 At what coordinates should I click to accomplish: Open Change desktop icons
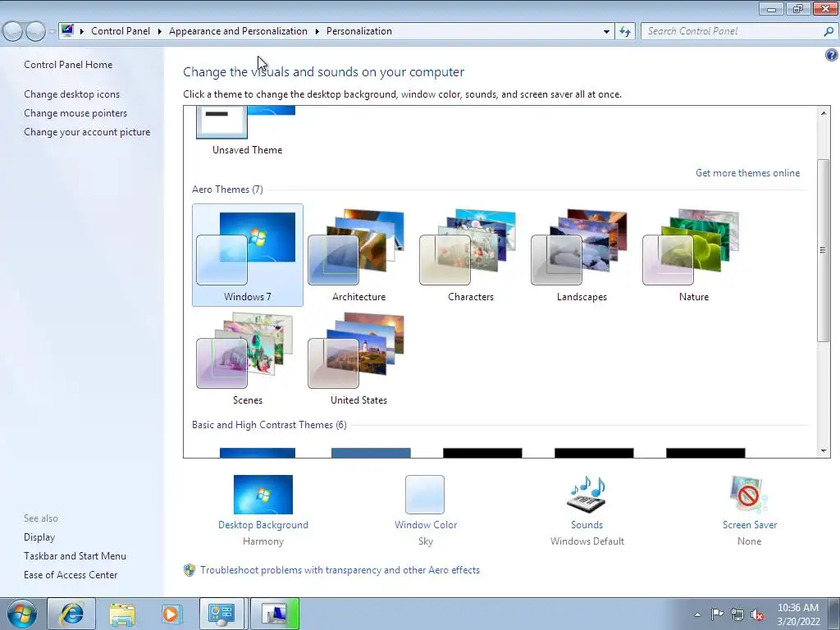[x=72, y=94]
